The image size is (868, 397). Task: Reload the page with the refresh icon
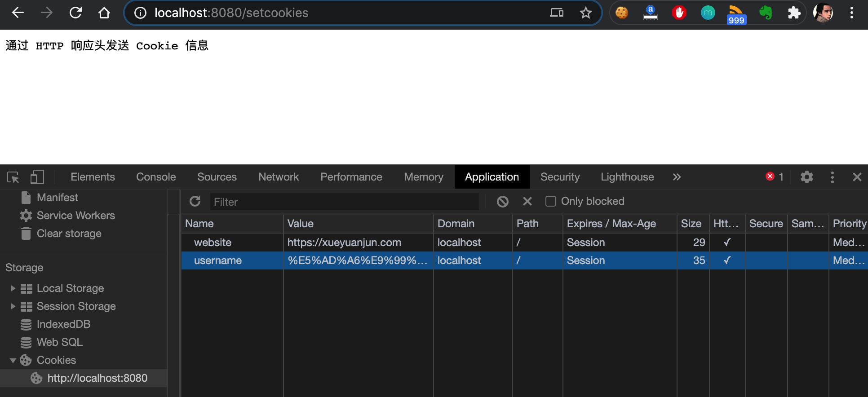75,13
